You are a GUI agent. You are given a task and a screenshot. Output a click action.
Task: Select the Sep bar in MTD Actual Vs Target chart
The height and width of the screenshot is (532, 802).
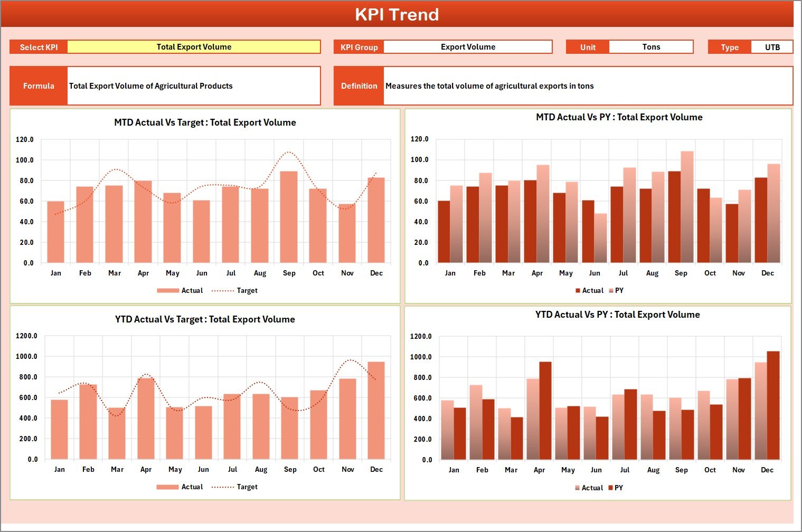click(x=289, y=216)
